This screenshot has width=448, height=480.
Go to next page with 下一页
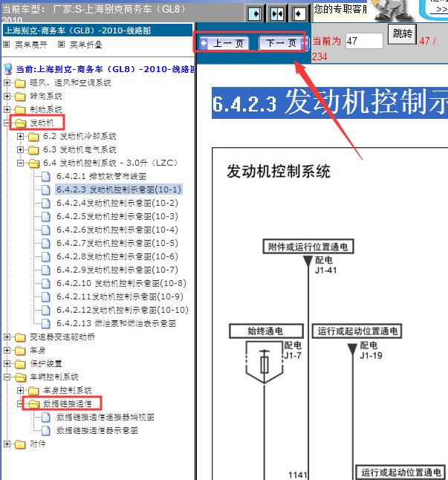[284, 43]
